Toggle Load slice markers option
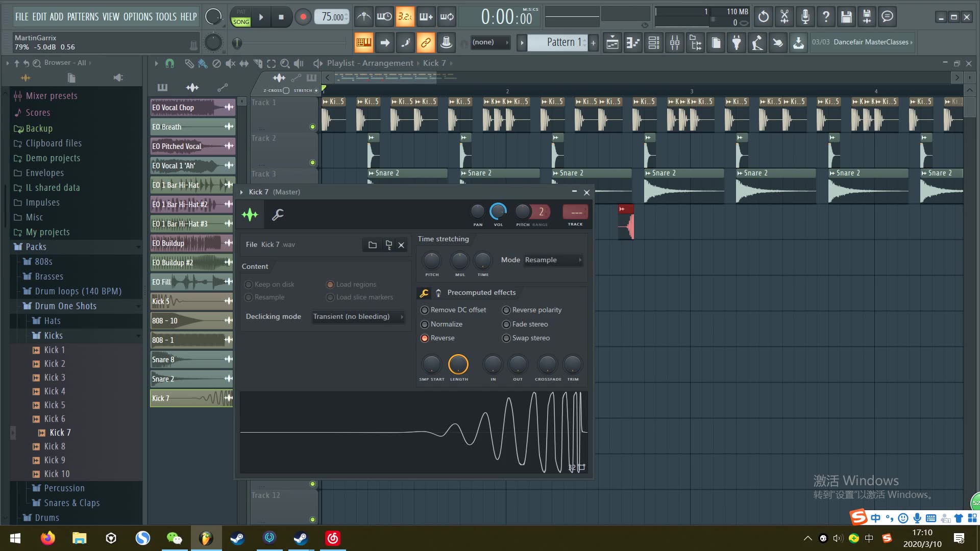 point(360,297)
